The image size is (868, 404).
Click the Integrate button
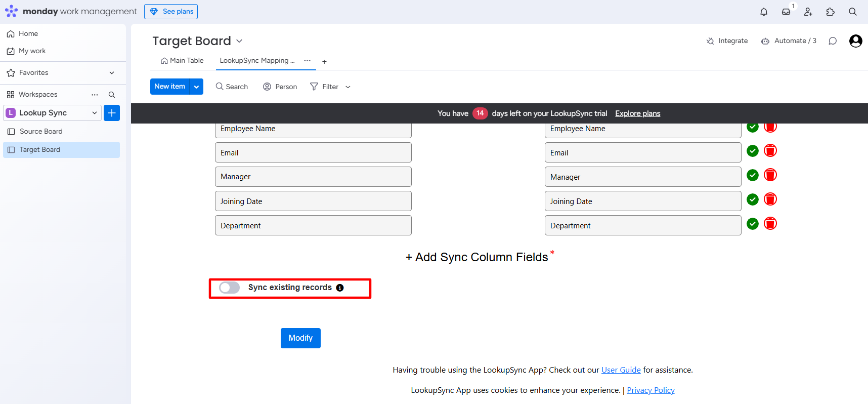click(x=727, y=41)
